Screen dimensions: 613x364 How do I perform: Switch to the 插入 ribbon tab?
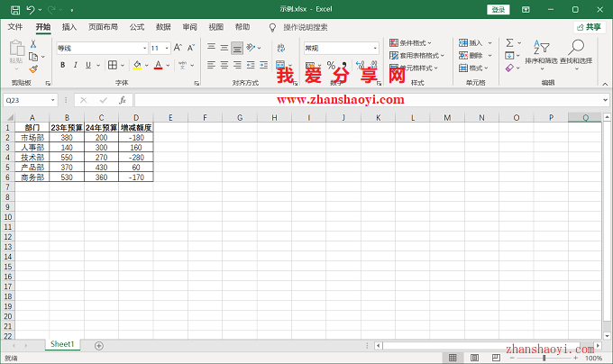(69, 27)
